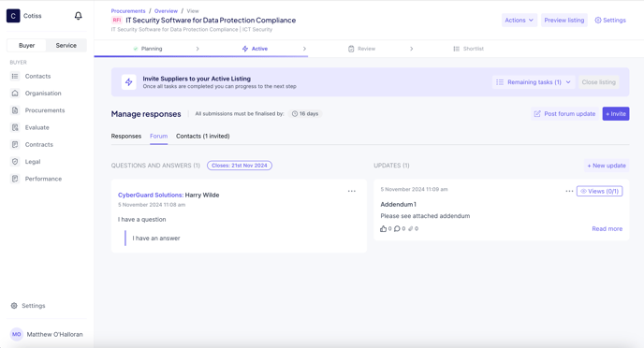The width and height of the screenshot is (644, 348).
Task: Open the notifications bell
Action: click(x=78, y=16)
